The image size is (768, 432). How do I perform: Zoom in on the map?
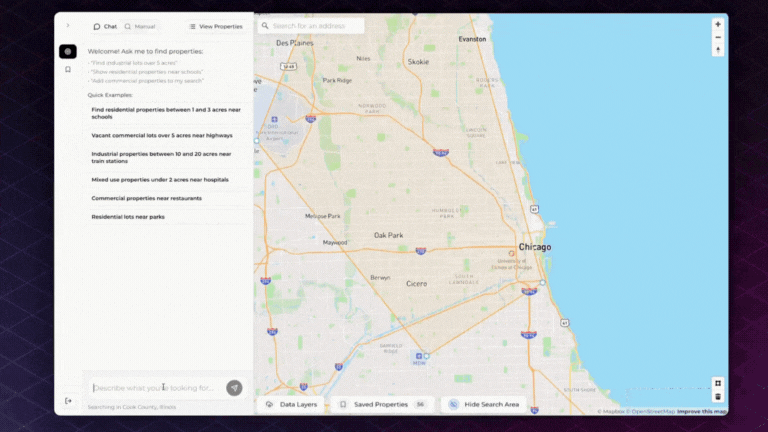pyautogui.click(x=718, y=24)
